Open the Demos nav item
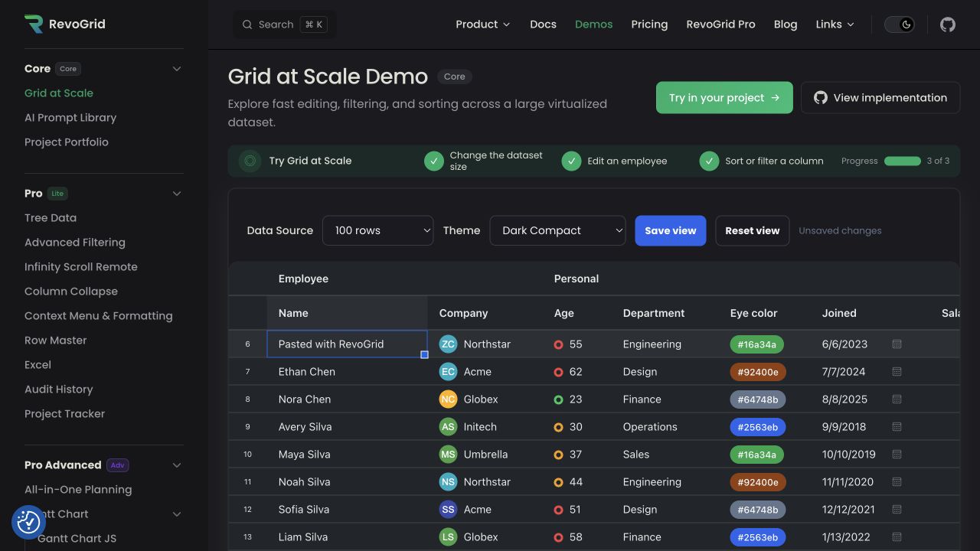980x551 pixels. click(593, 24)
